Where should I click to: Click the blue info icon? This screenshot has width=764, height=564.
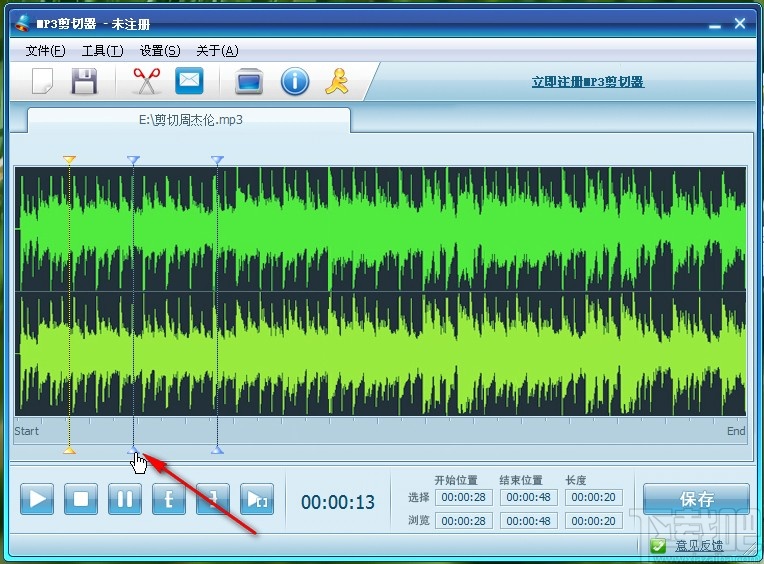pyautogui.click(x=294, y=81)
